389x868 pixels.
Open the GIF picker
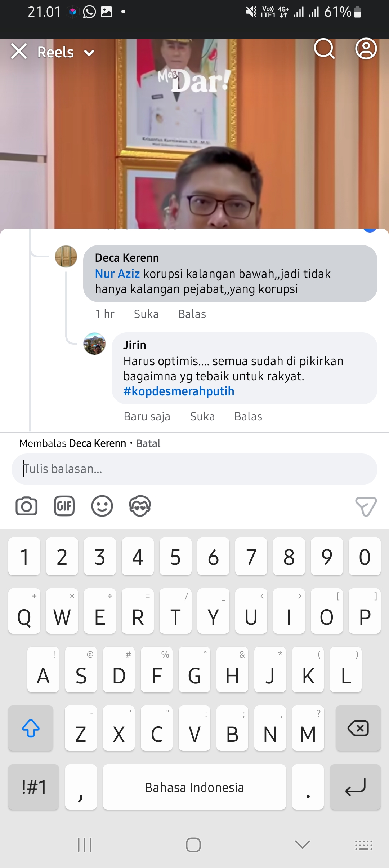[x=64, y=506]
